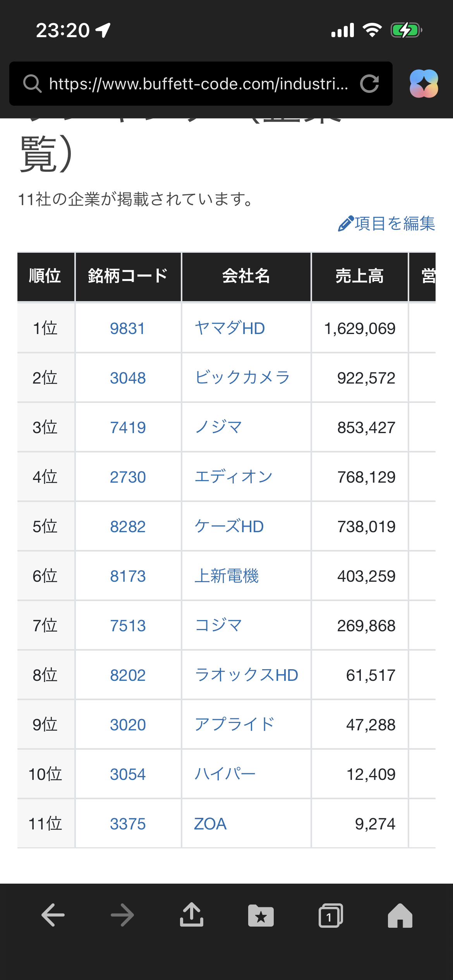Open stock code 8173 link
The width and height of the screenshot is (453, 980).
(128, 576)
